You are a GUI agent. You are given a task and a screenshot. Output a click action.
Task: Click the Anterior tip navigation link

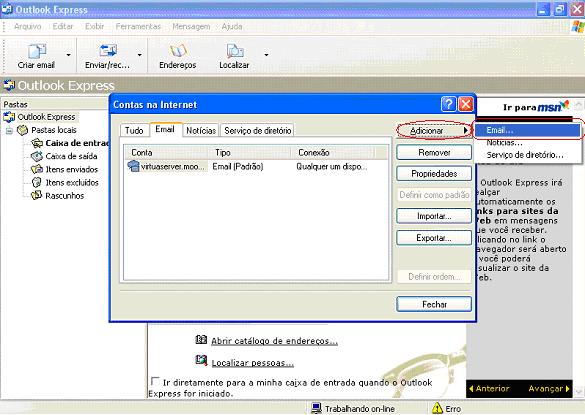tap(489, 389)
